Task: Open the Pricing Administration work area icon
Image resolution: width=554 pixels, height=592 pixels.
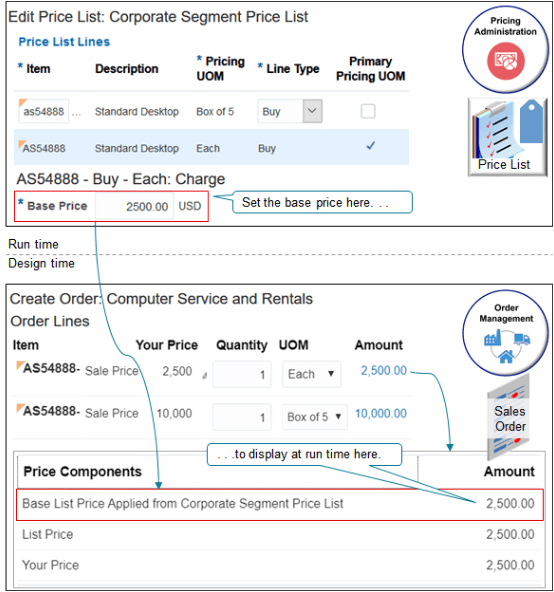Action: pyautogui.click(x=505, y=49)
